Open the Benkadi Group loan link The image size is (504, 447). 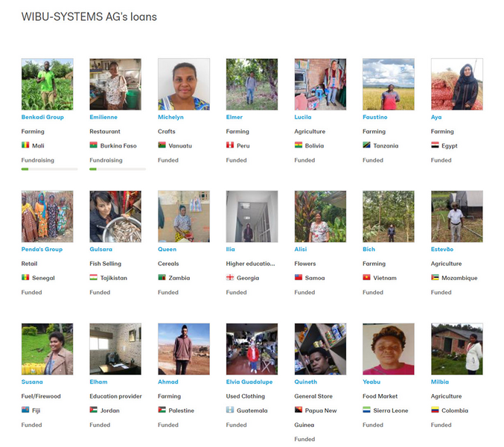point(42,117)
